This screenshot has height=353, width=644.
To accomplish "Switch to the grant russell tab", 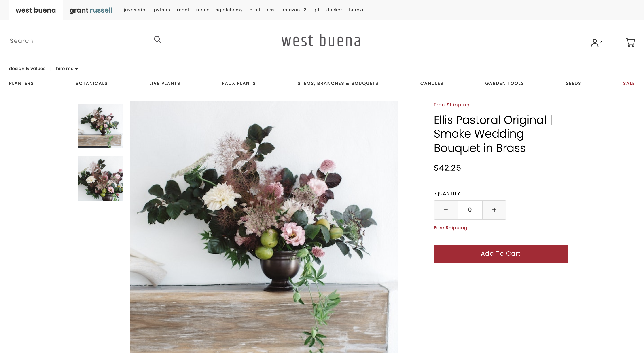I will pos(91,10).
